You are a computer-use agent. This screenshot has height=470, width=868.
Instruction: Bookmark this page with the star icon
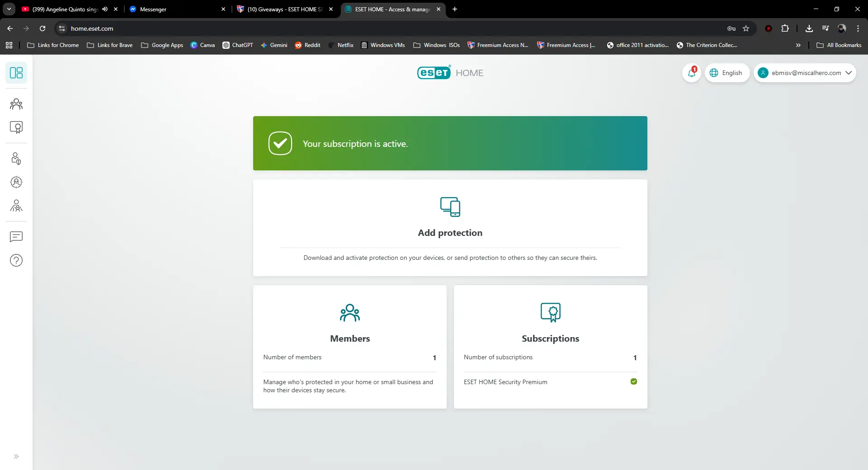(x=746, y=28)
